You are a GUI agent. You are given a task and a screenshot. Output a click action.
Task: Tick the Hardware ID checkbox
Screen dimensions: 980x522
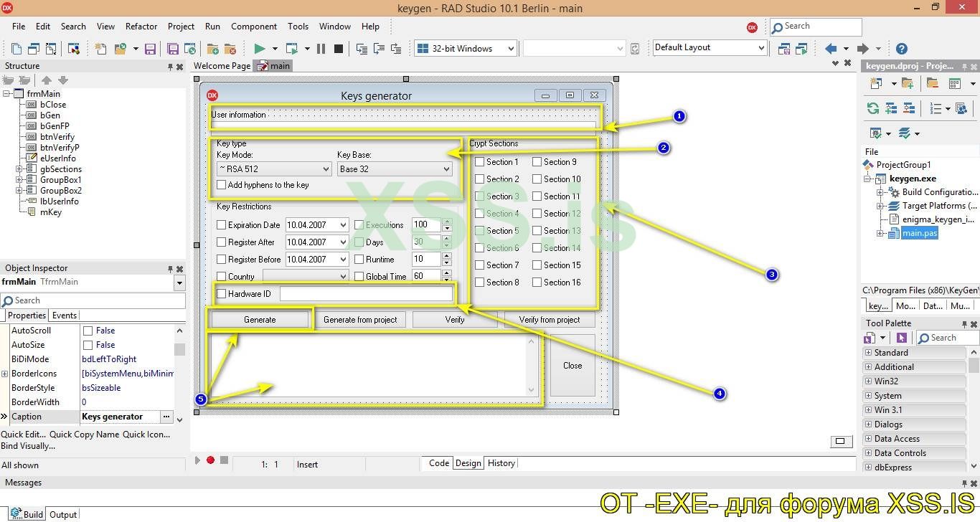point(222,294)
